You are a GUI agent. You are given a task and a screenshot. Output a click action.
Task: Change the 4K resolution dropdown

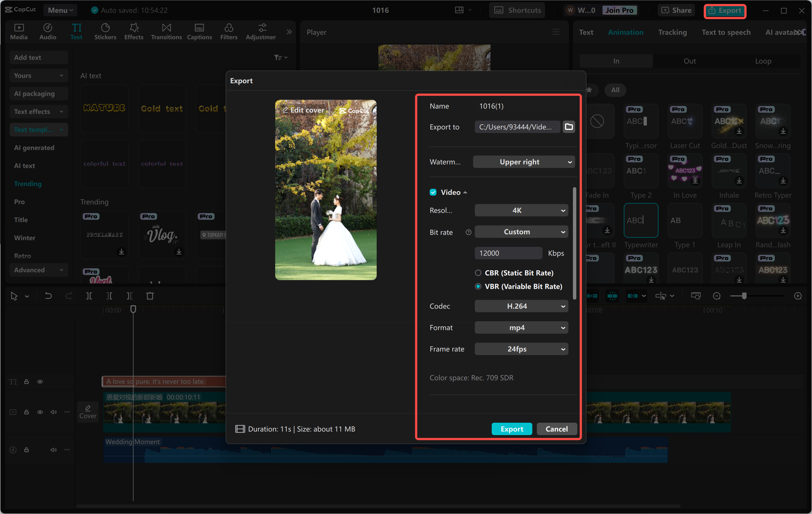tap(521, 210)
